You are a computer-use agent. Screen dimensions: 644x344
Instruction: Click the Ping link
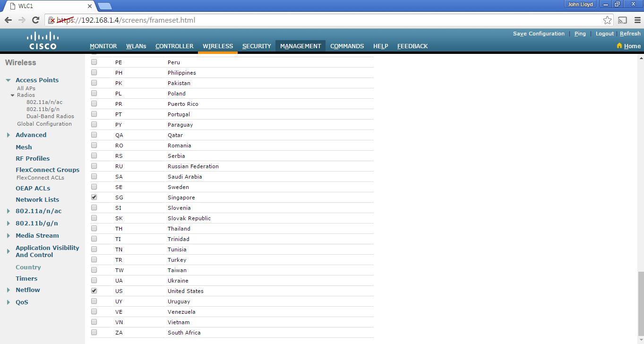[580, 34]
